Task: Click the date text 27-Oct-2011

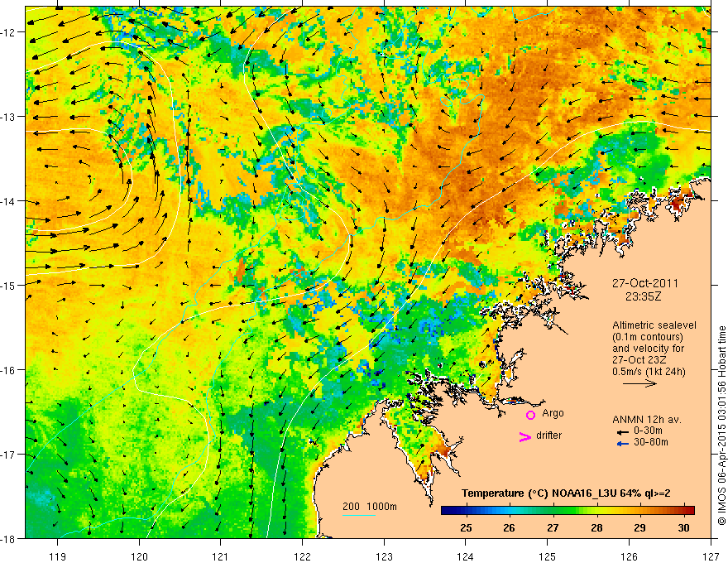Action: pos(645,283)
